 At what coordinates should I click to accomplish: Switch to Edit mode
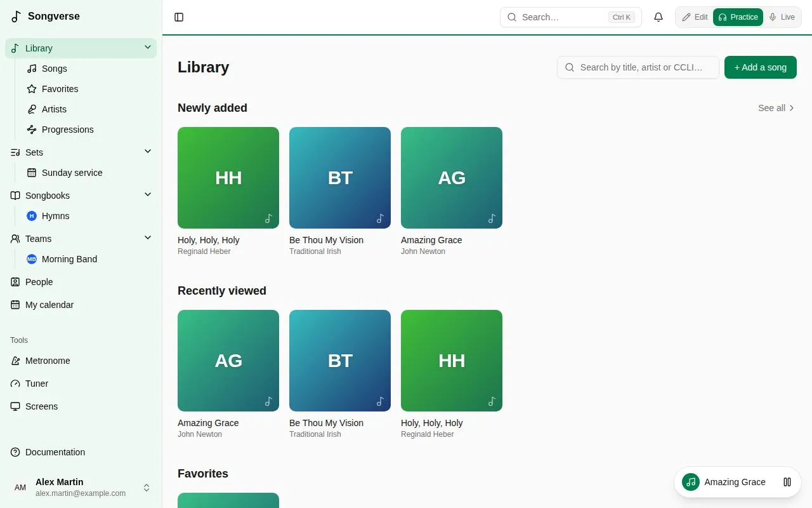pyautogui.click(x=695, y=17)
